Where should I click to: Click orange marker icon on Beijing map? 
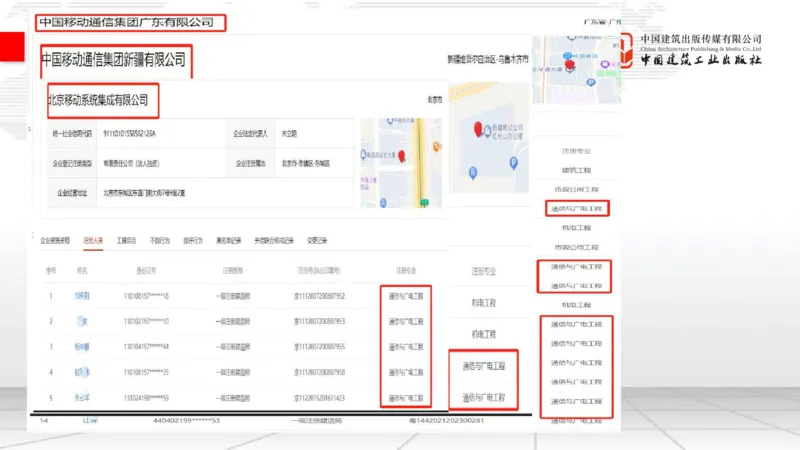point(436,147)
